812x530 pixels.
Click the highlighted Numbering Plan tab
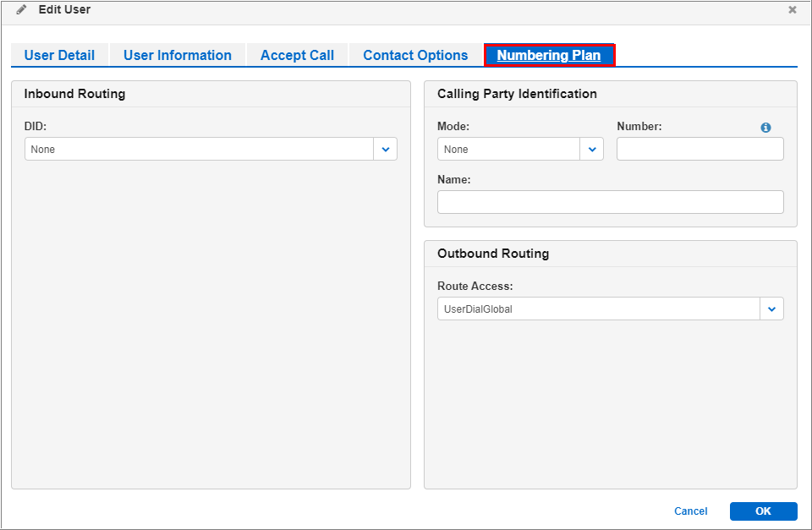click(x=549, y=55)
